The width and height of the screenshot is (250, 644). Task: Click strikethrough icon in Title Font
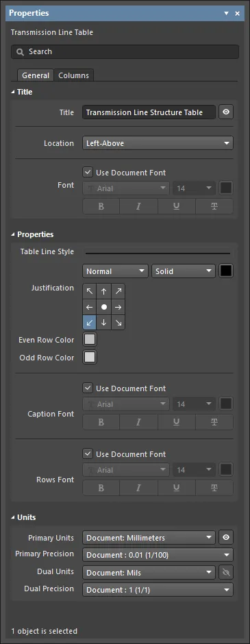(x=214, y=206)
